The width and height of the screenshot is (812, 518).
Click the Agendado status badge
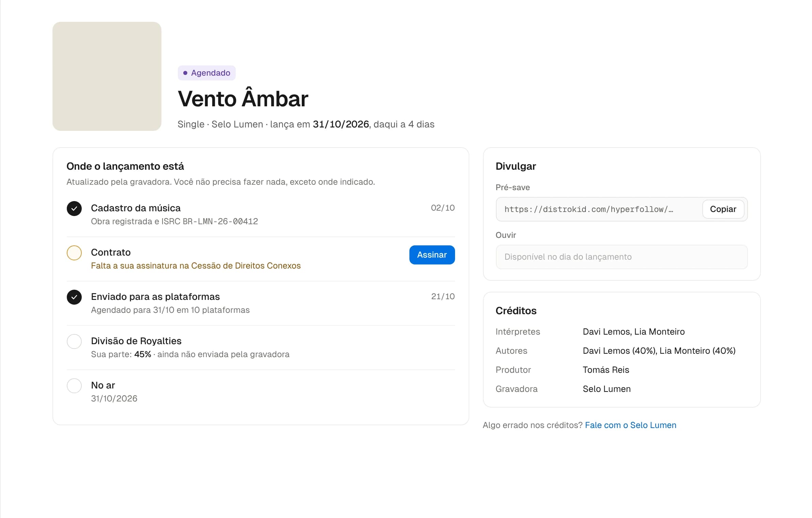[207, 73]
